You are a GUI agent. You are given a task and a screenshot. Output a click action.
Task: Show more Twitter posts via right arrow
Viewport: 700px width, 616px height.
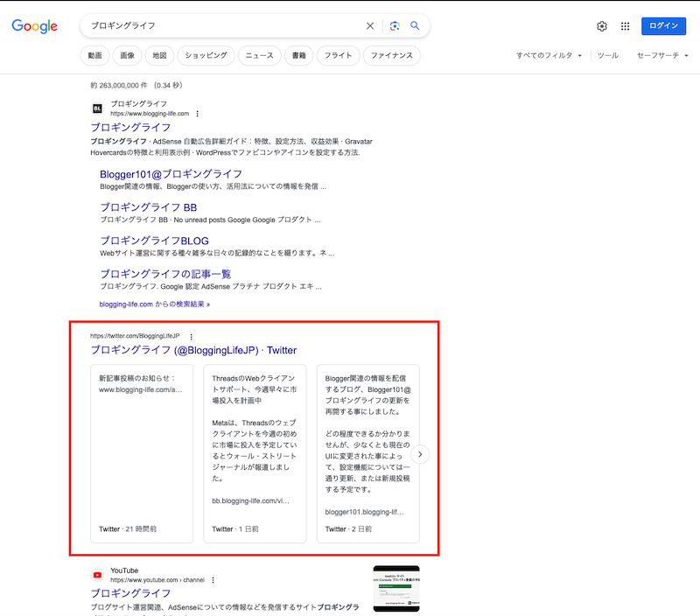(x=421, y=454)
